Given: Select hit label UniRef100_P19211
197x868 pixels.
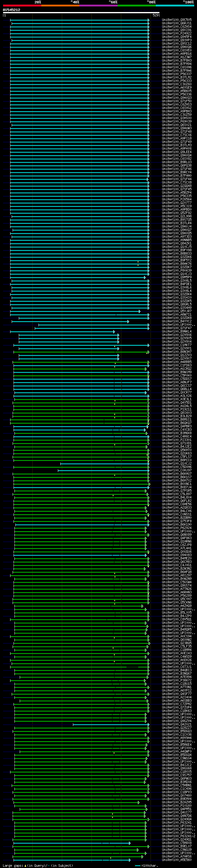Looking at the screenshot, I should [177, 410].
